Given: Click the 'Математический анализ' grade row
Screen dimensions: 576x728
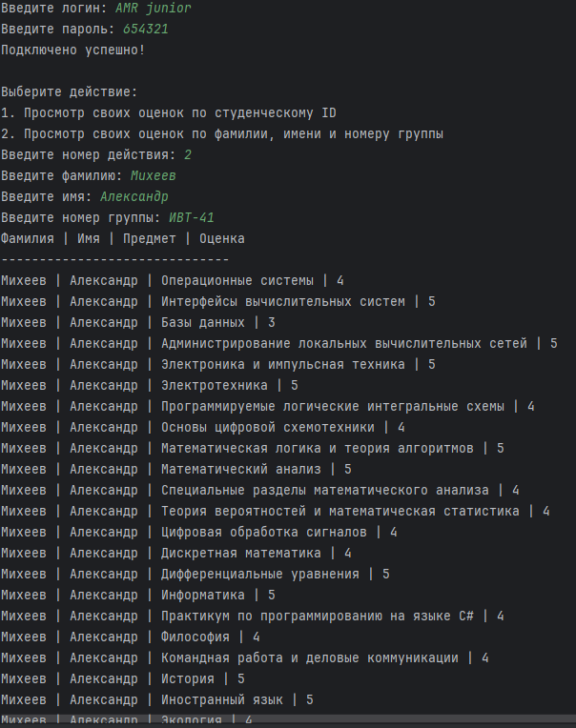Looking at the screenshot, I should [x=176, y=469].
